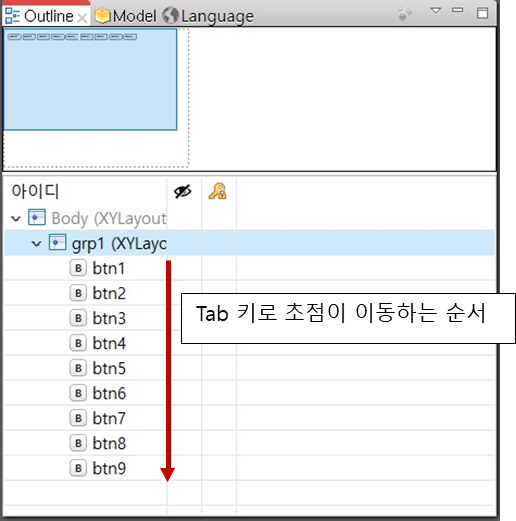Toggle the crossed-eye visibility column header
Viewport: 516px width, 521px height.
[x=183, y=191]
